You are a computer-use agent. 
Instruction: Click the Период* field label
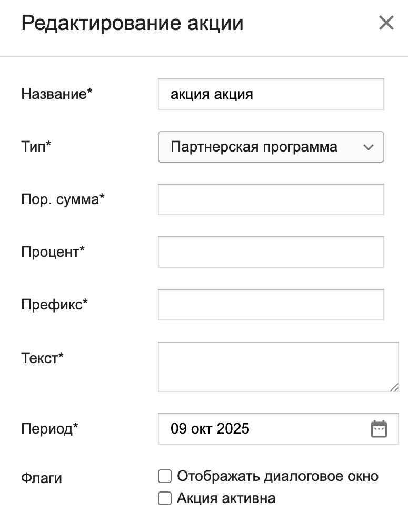coord(49,429)
